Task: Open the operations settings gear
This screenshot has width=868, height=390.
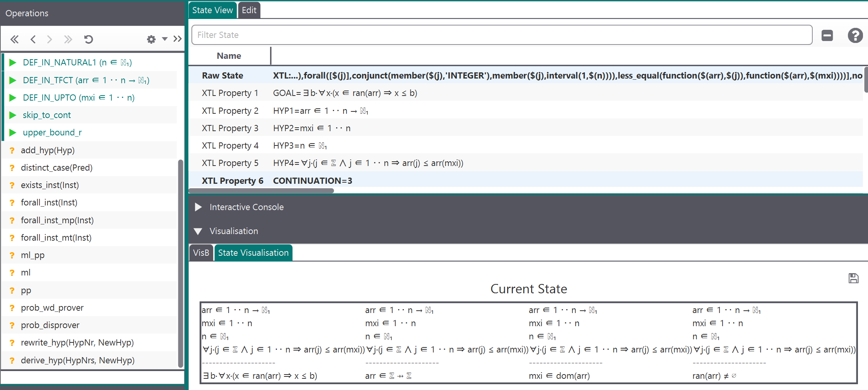Action: [151, 39]
